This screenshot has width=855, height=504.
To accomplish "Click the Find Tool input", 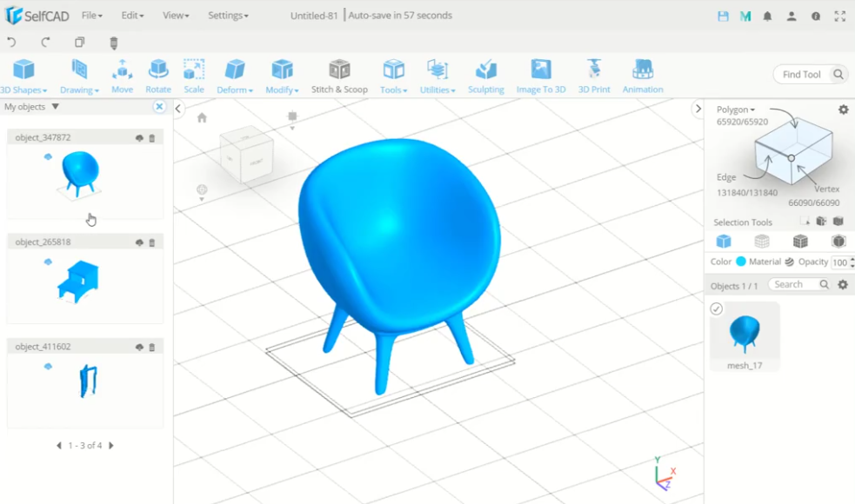I will coord(803,75).
